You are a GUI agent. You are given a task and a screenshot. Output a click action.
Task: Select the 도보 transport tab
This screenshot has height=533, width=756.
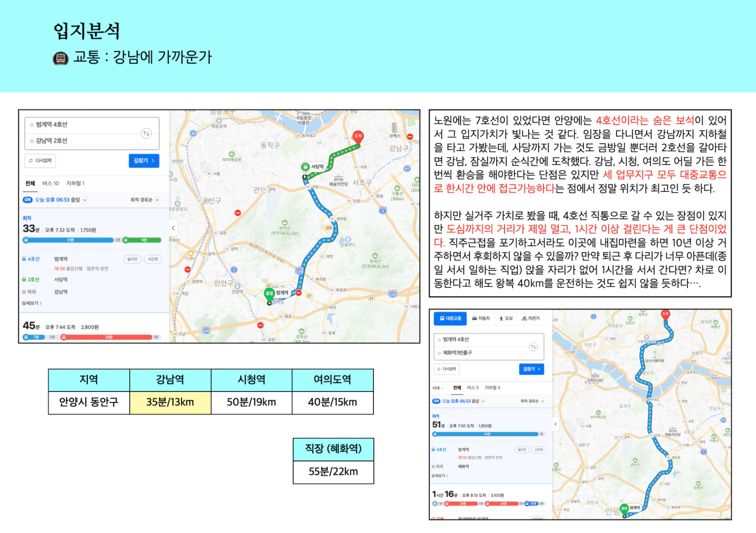pos(506,318)
